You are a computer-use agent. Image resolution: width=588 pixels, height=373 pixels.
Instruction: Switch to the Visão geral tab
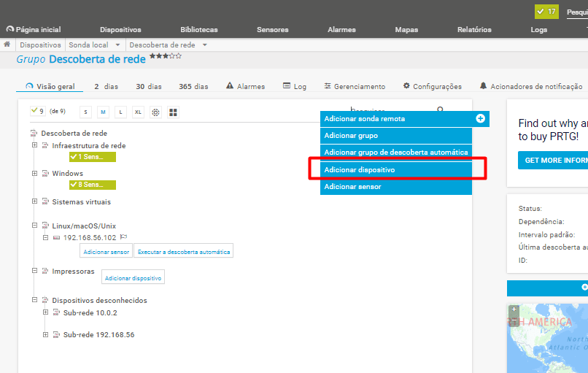[50, 86]
